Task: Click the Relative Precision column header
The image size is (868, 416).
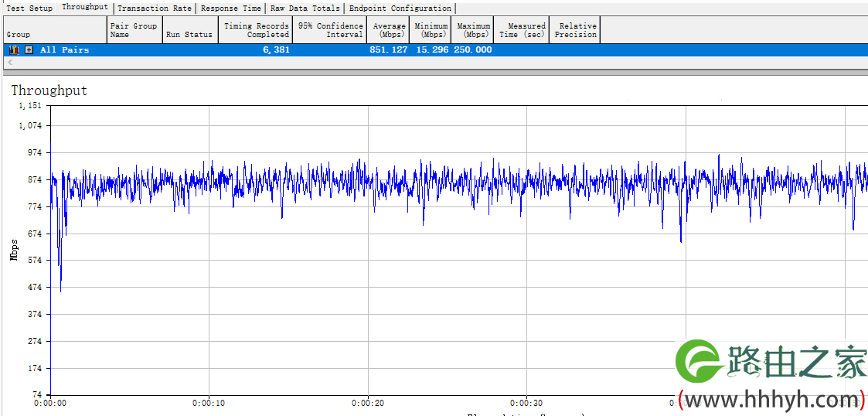Action: point(574,30)
